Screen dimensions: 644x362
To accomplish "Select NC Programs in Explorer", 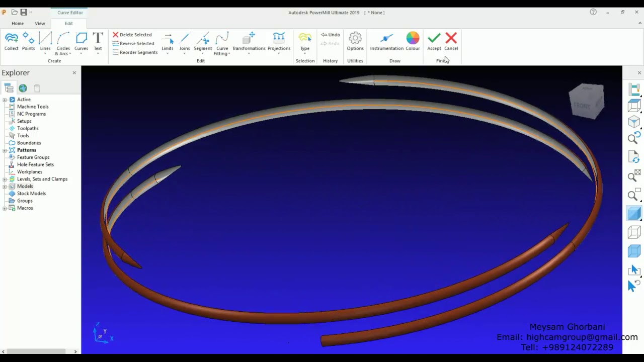I will click(31, 114).
